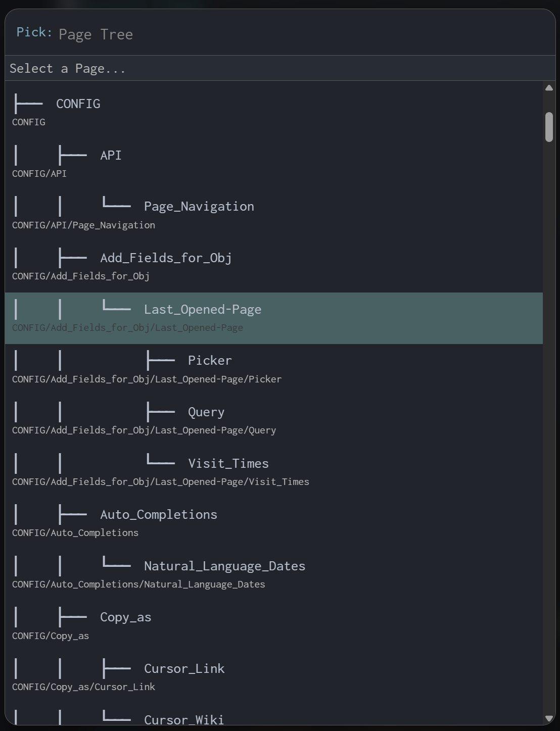Open the Copy_as page
This screenshot has height=731, width=560.
pyautogui.click(x=125, y=617)
